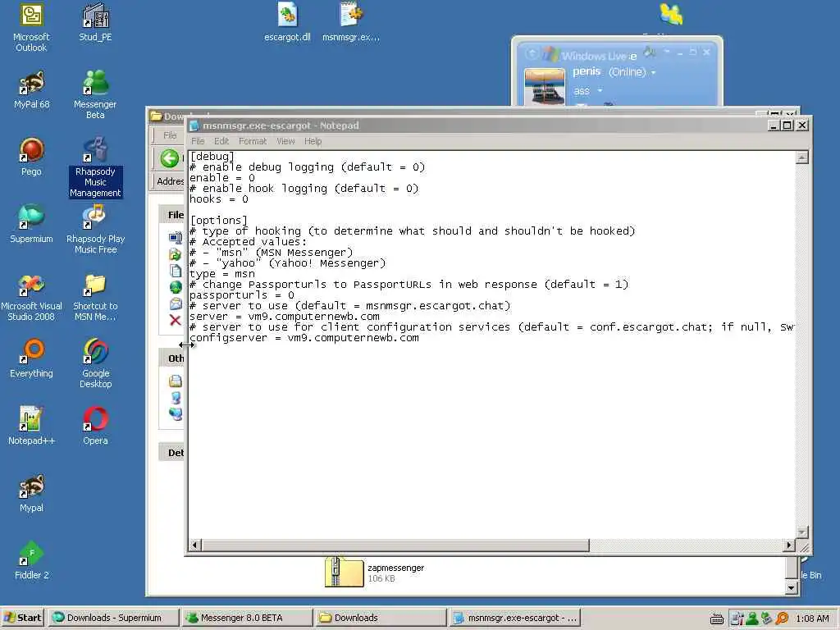The width and height of the screenshot is (840, 630).
Task: Click the orange Everything search tray icon
Action: point(782,619)
